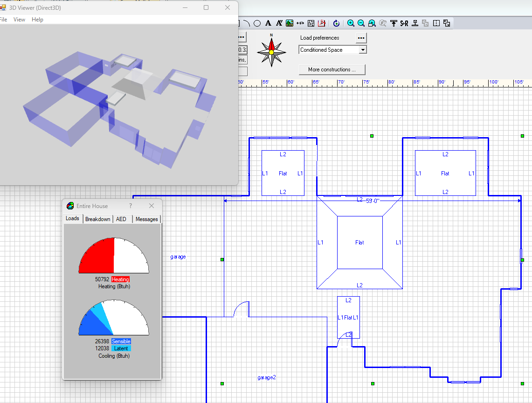Click the Zoom Out magnifier icon

[361, 23]
